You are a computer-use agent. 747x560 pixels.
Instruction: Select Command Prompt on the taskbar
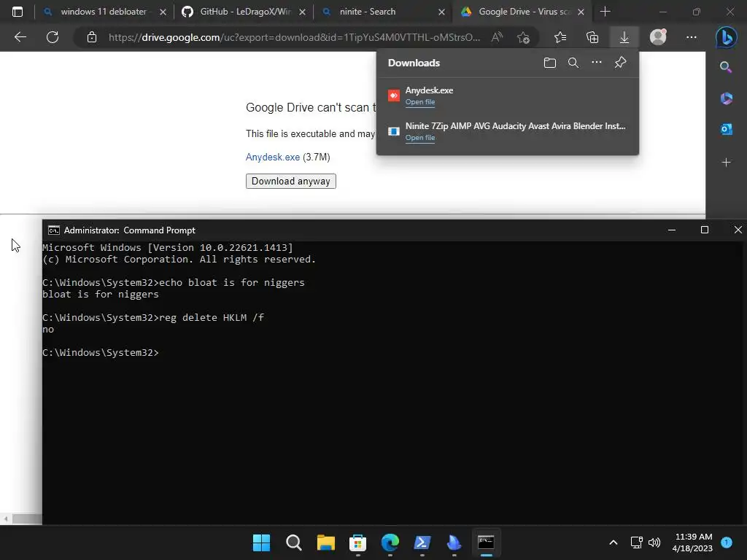click(486, 542)
